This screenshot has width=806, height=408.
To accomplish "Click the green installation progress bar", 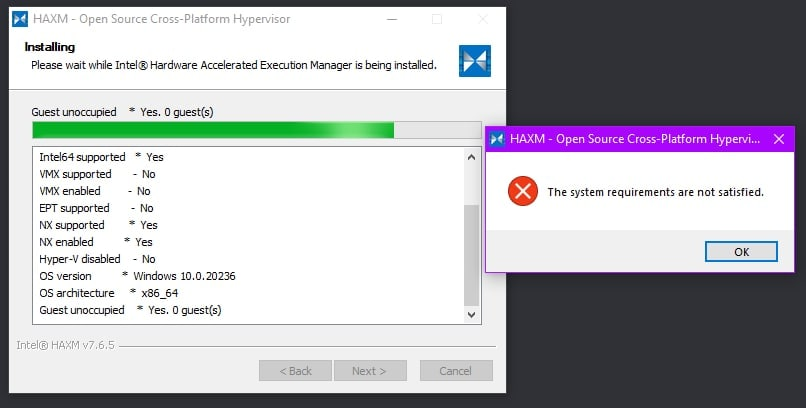I will (x=257, y=130).
